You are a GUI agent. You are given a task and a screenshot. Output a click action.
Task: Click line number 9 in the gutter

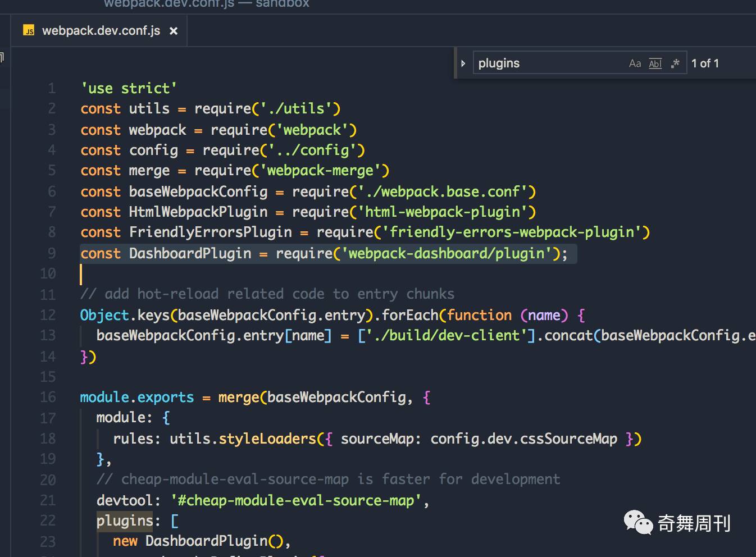tap(52, 253)
